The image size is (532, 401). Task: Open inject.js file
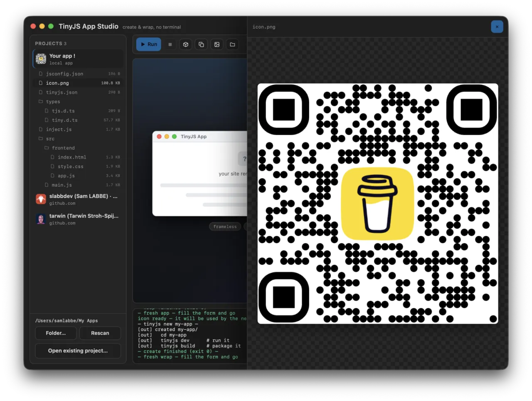coord(78,130)
